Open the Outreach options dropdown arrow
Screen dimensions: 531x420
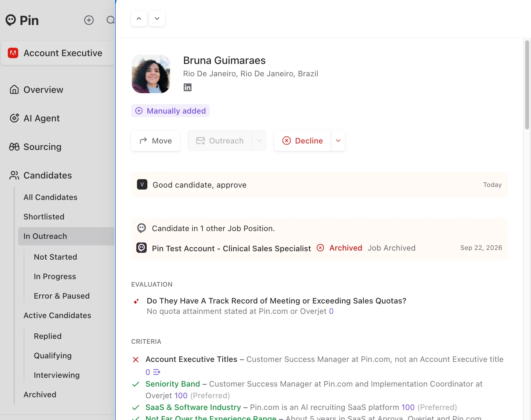[259, 141]
